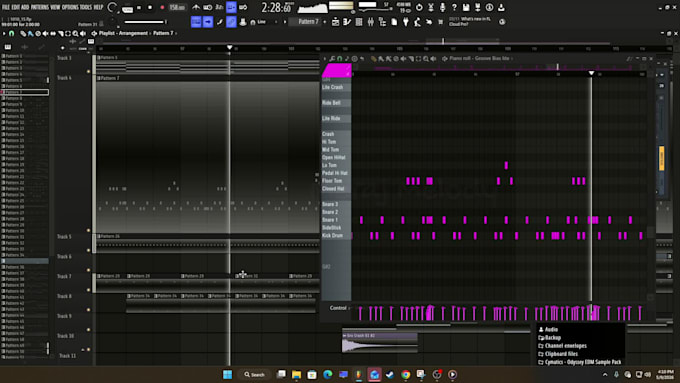The width and height of the screenshot is (680, 383).
Task: Click the microphone one-click recording icon
Action: (x=442, y=7)
